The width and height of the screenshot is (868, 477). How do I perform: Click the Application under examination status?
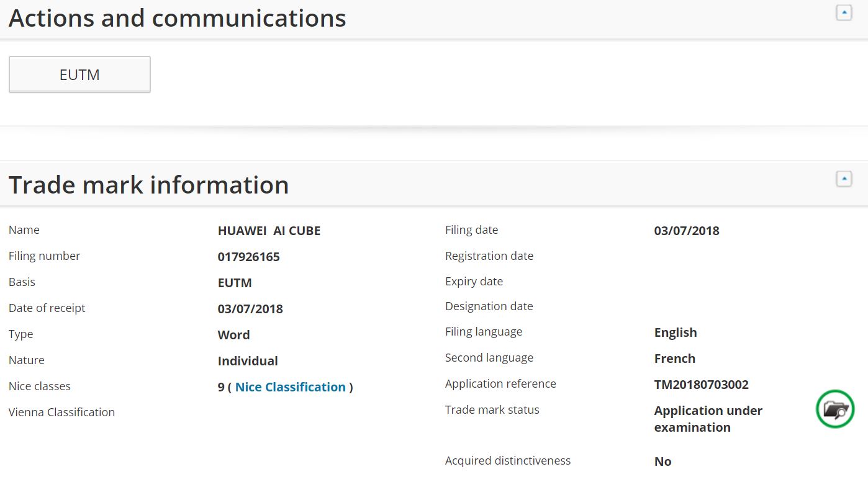708,419
